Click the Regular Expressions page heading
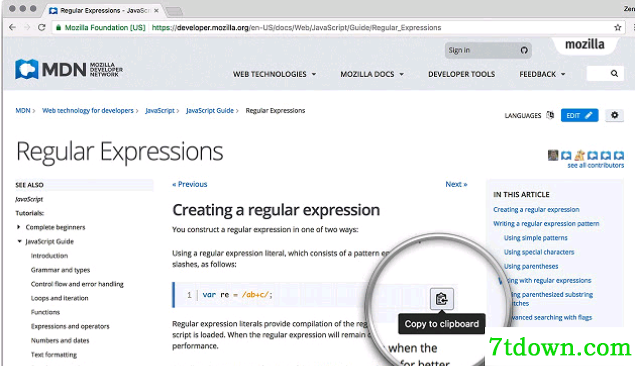 coord(119,152)
